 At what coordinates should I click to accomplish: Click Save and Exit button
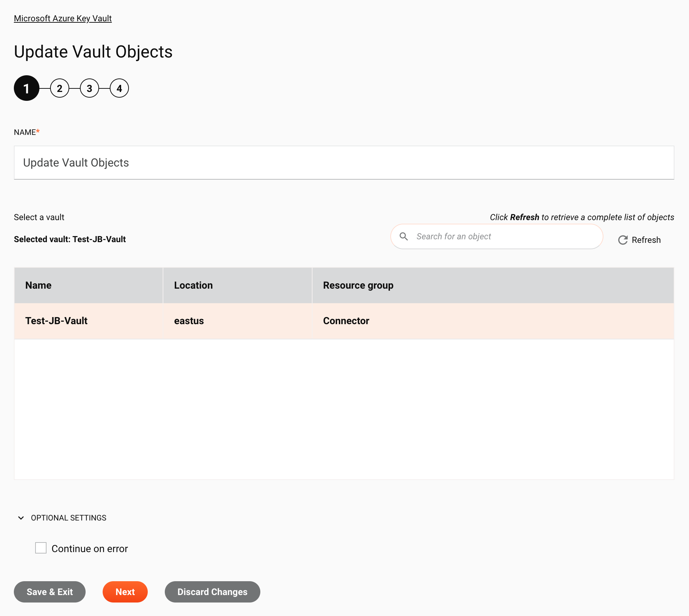pos(49,592)
